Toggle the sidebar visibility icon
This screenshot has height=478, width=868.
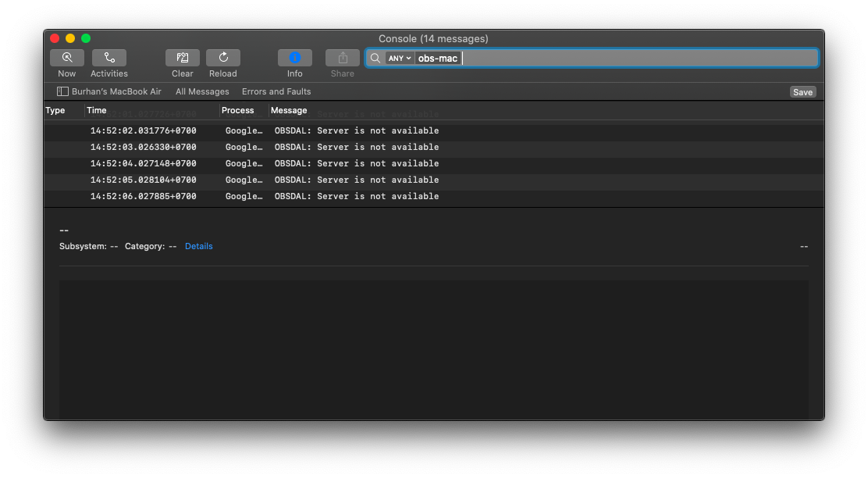62,91
